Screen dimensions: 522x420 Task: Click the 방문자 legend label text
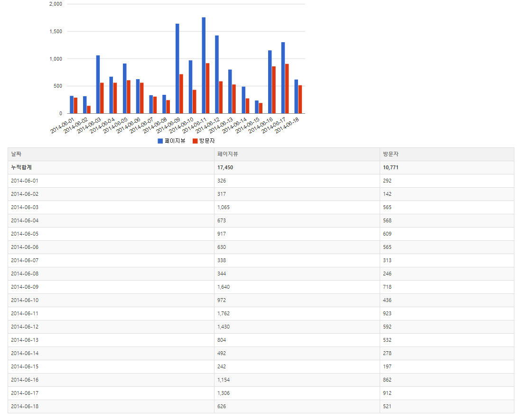(x=207, y=141)
